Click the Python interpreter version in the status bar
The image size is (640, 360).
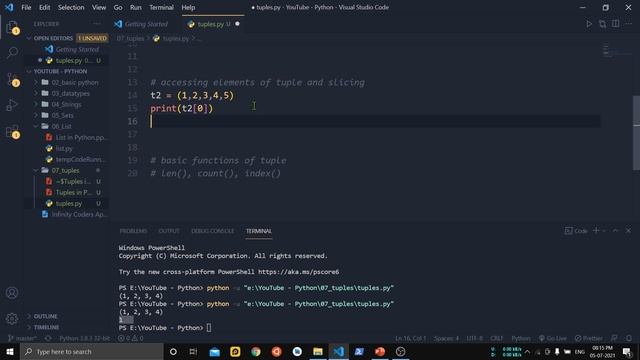click(x=84, y=338)
